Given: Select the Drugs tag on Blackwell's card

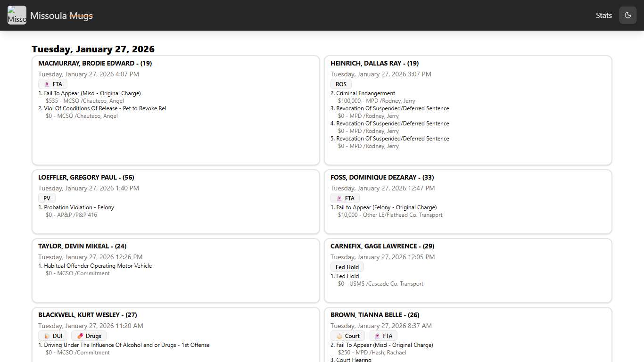Looking at the screenshot, I should 89,336.
